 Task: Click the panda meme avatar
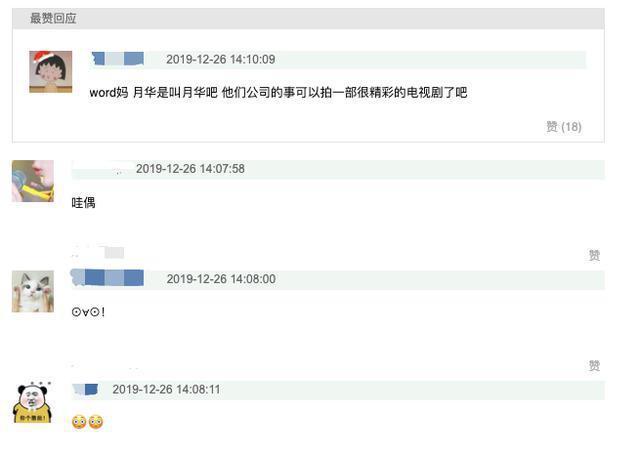pyautogui.click(x=33, y=402)
